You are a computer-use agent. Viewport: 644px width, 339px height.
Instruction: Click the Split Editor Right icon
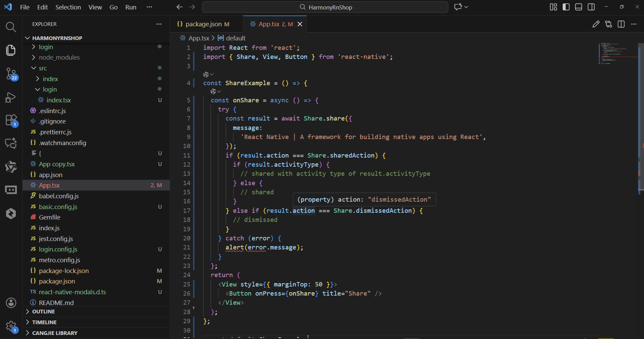(621, 24)
